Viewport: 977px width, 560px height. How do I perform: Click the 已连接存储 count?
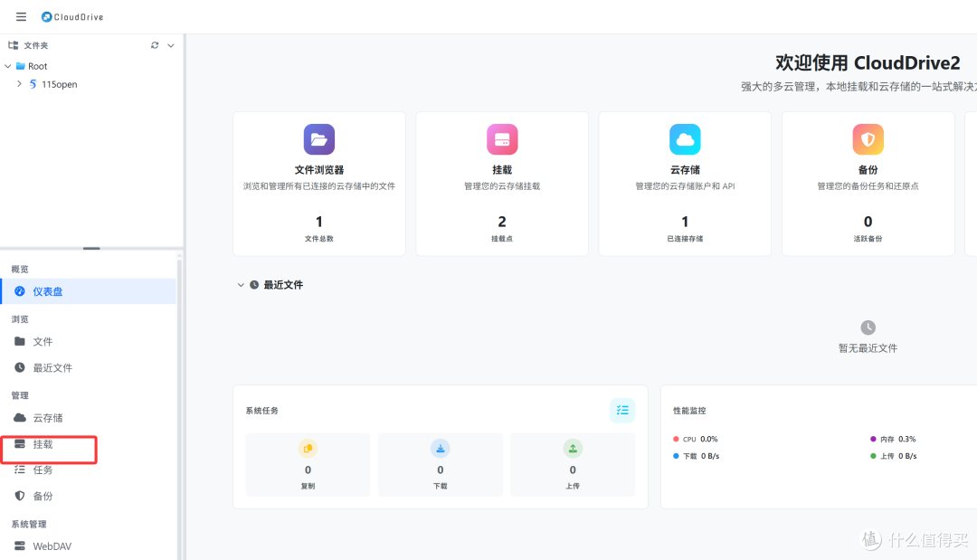click(x=685, y=222)
